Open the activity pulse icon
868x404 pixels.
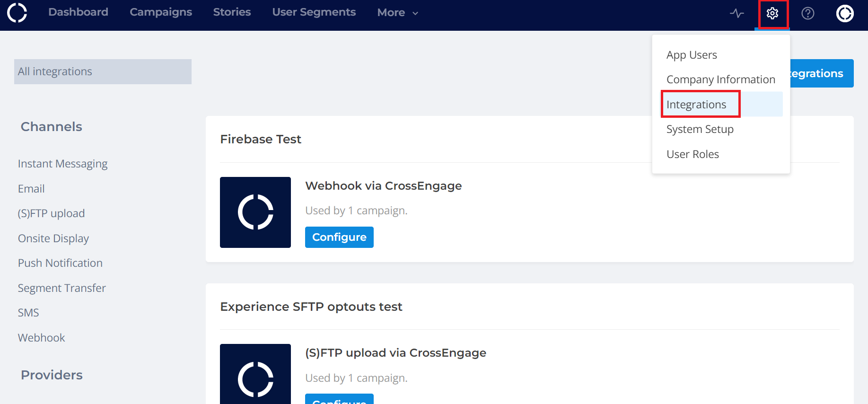coord(736,13)
